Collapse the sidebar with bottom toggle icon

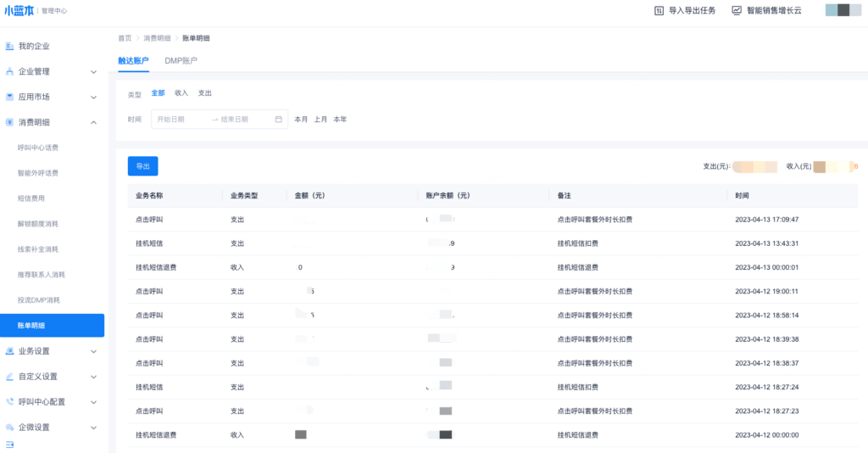click(10, 445)
